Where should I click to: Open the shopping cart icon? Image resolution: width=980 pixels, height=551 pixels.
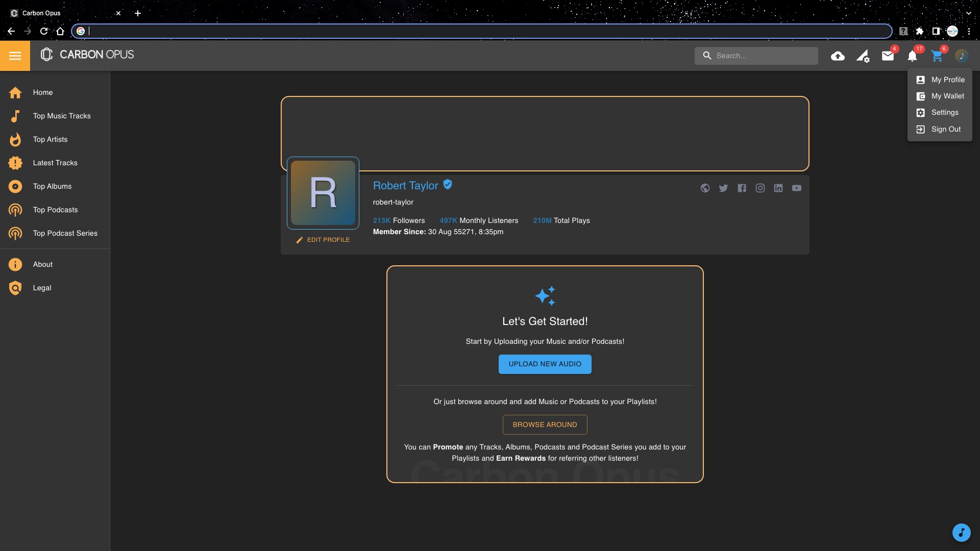tap(937, 56)
